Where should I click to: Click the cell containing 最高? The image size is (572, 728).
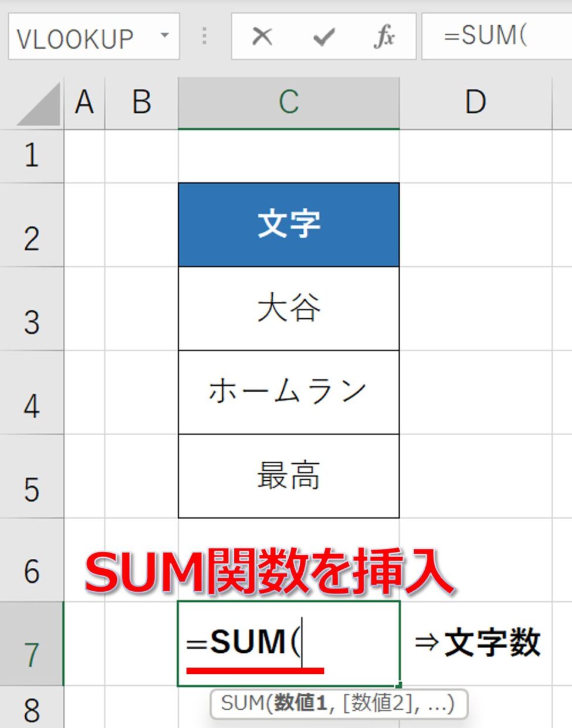[289, 476]
